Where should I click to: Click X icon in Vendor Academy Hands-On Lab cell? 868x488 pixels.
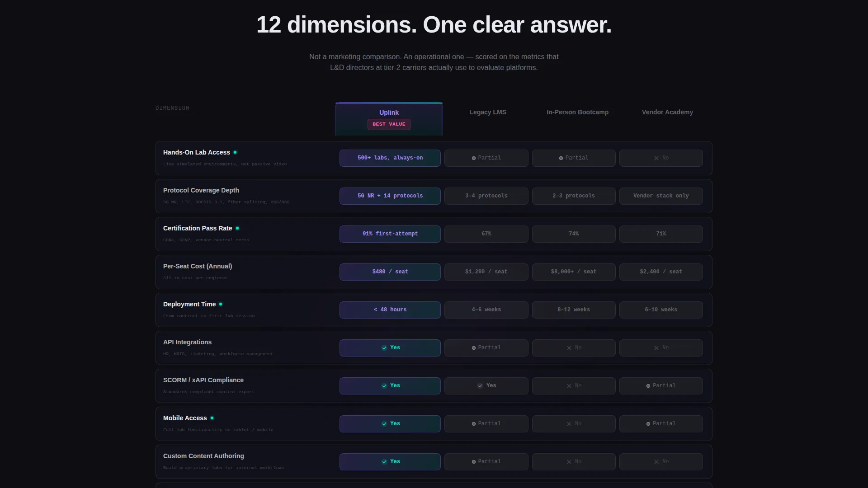(x=656, y=158)
